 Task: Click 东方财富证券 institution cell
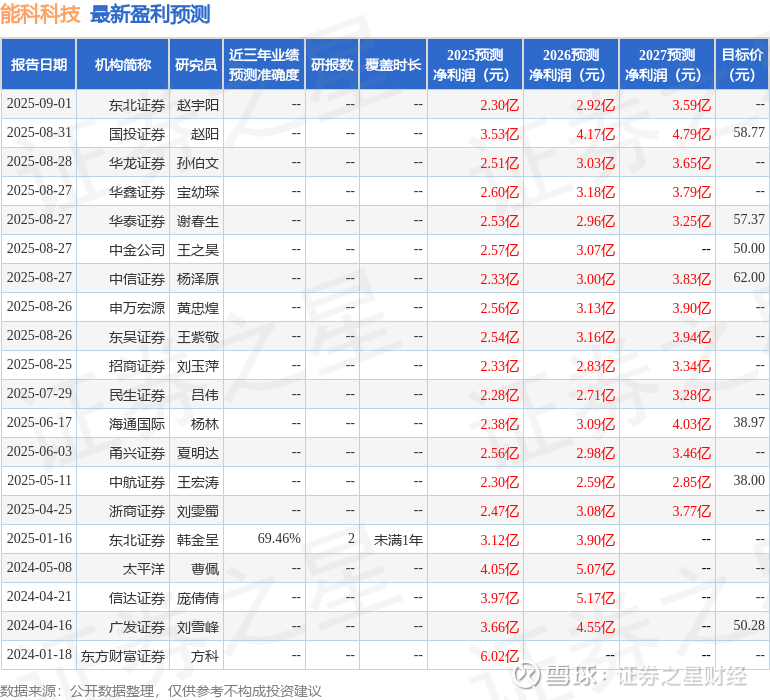123,656
